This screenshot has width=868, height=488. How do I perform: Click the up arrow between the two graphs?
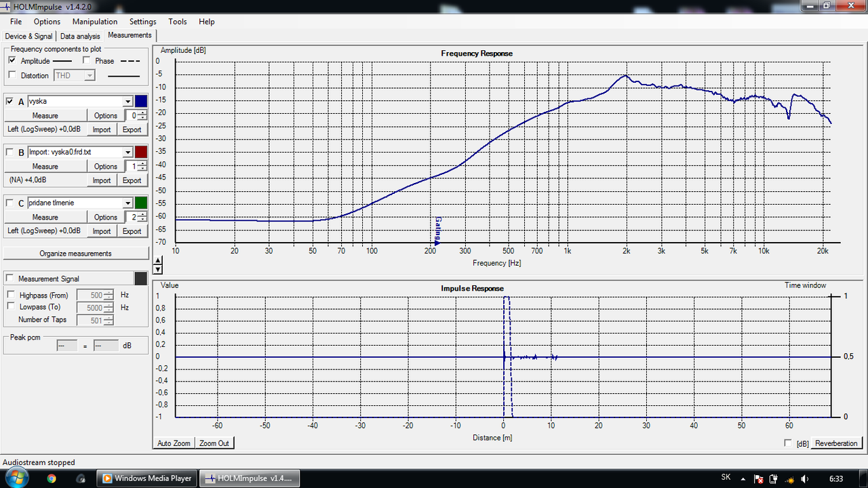pyautogui.click(x=158, y=261)
